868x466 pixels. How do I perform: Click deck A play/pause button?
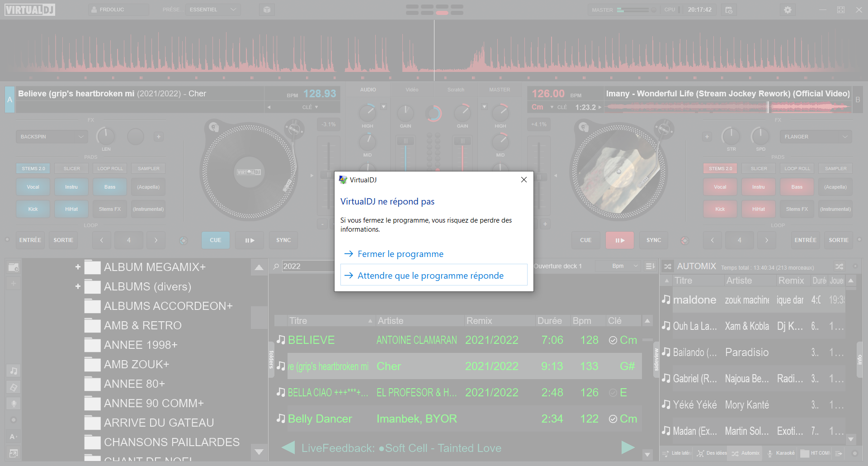250,240
